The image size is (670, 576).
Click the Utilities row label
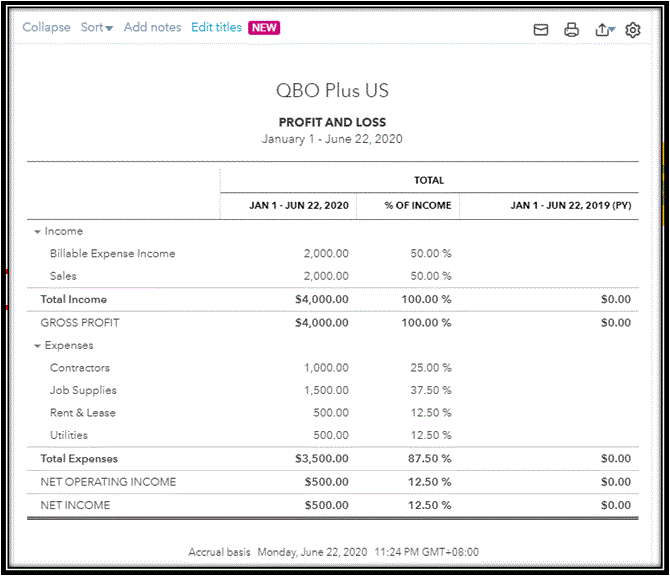[x=69, y=435]
